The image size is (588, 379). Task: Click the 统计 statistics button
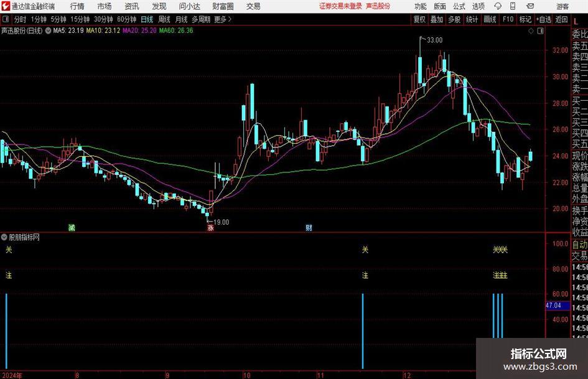[472, 19]
